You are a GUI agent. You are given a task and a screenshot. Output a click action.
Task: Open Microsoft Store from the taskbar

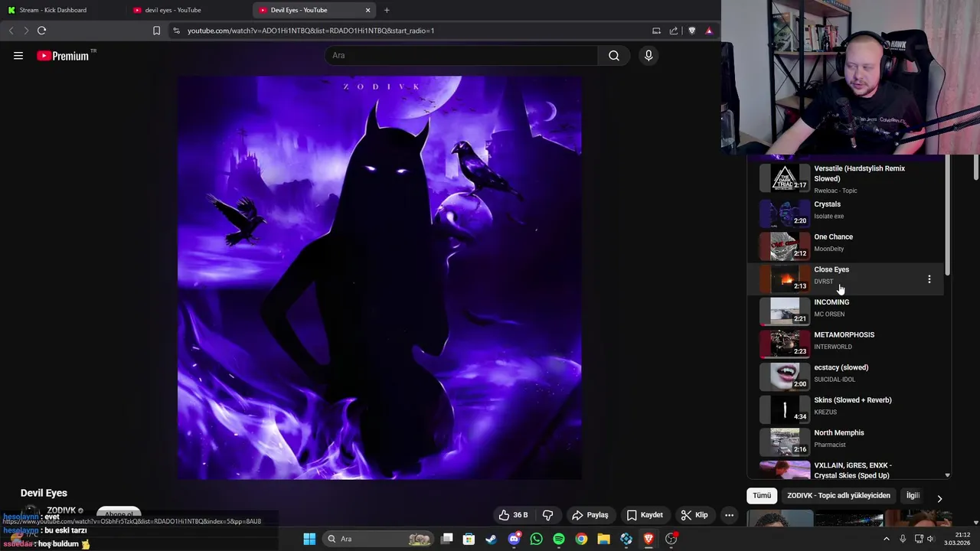click(469, 539)
